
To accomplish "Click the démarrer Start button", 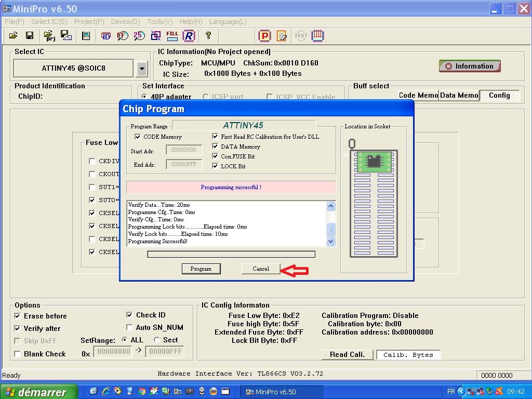I will (x=38, y=392).
